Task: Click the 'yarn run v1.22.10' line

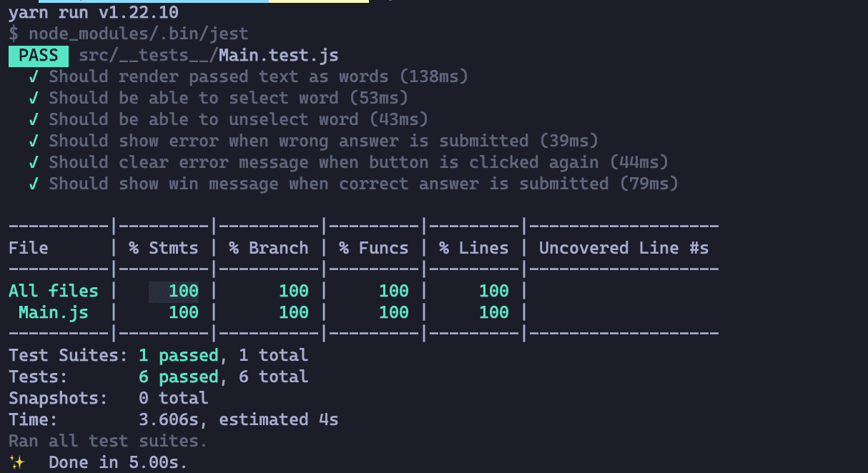Action: [x=94, y=13]
